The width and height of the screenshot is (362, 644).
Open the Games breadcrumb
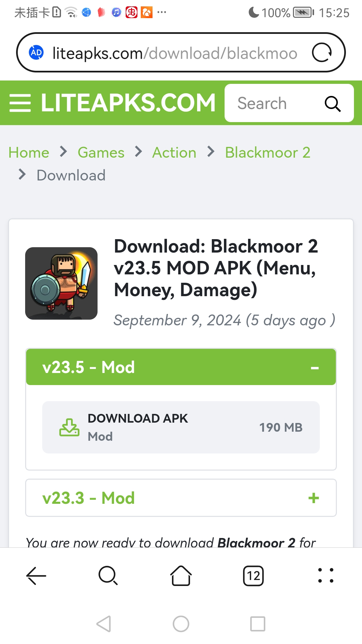(101, 153)
